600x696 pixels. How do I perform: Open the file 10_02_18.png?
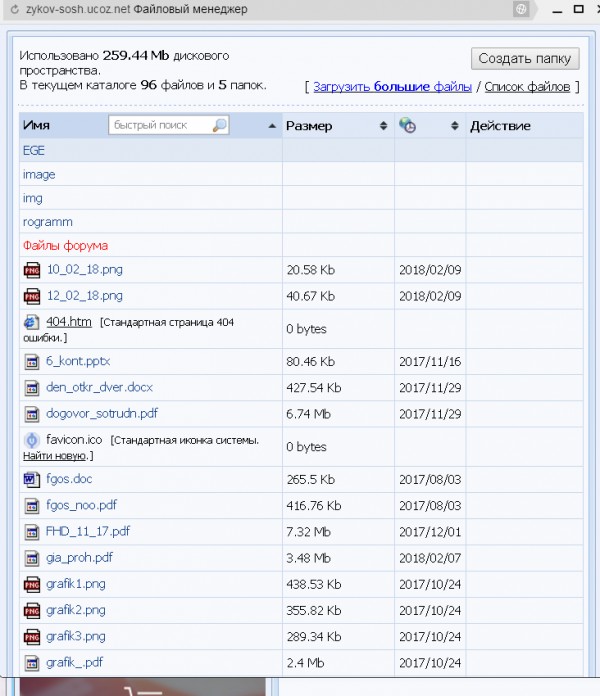[85, 269]
